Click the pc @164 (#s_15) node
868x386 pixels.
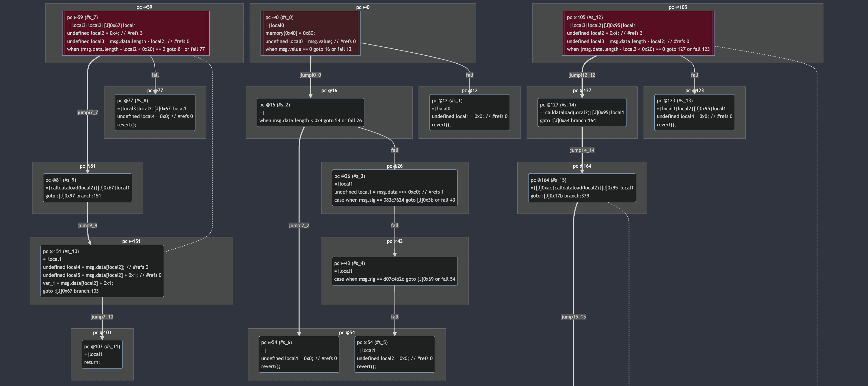pos(582,188)
